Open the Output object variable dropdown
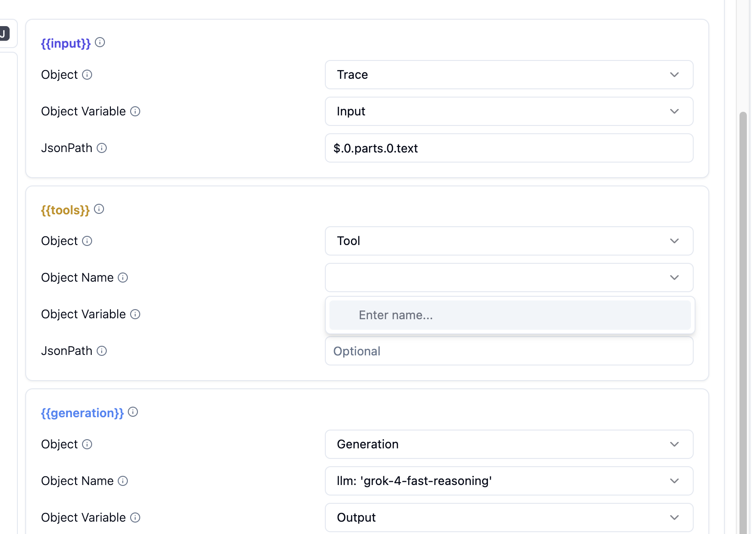This screenshot has height=534, width=756. point(509,518)
